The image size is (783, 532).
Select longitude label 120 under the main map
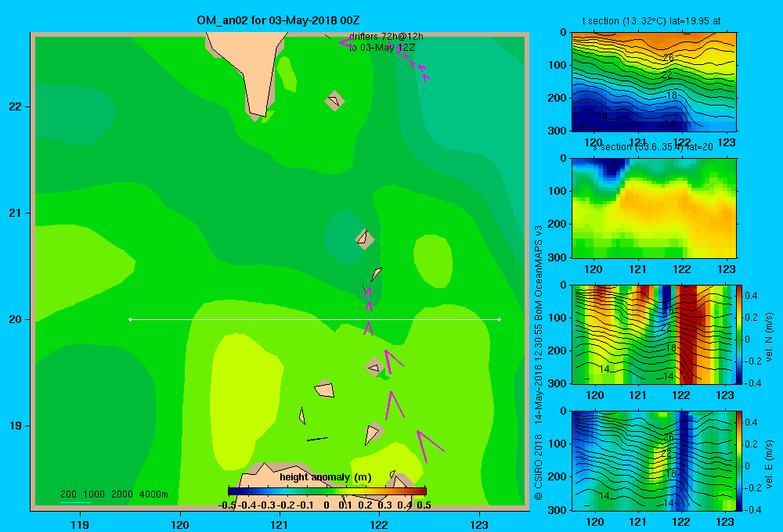point(180,524)
